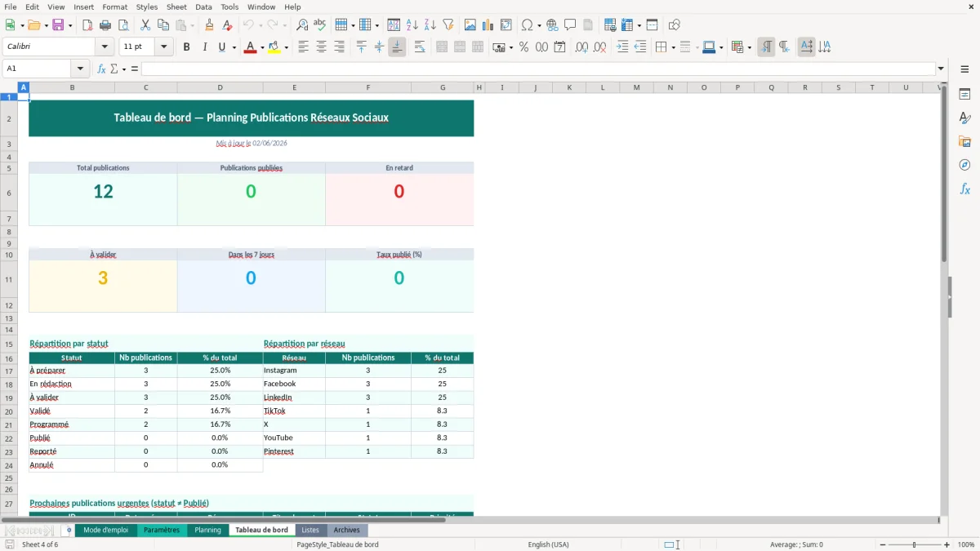This screenshot has width=980, height=551.
Task: Format cells as percent
Action: [x=523, y=47]
